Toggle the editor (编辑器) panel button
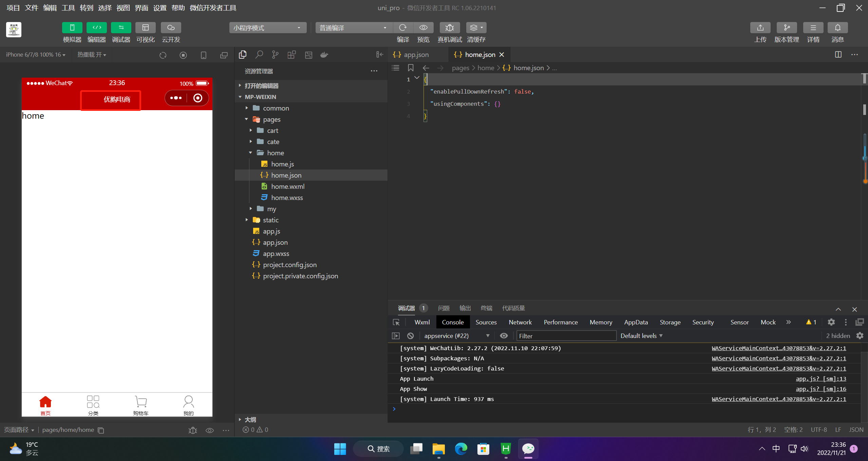The image size is (868, 461). click(x=97, y=28)
